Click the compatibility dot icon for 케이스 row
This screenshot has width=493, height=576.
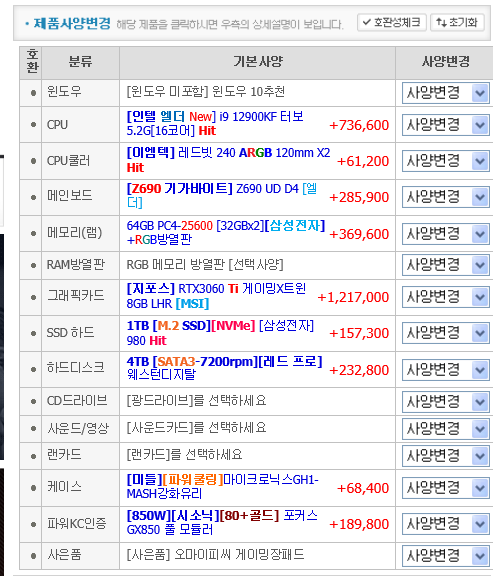pos(33,487)
